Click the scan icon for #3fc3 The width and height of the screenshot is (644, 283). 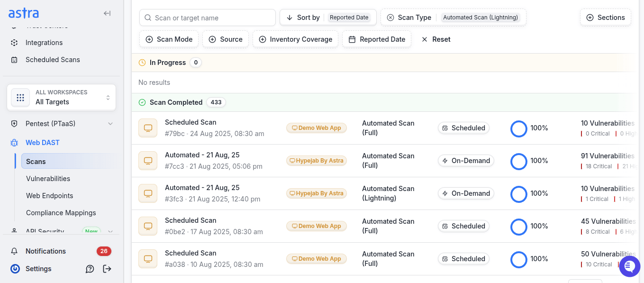pos(148,193)
